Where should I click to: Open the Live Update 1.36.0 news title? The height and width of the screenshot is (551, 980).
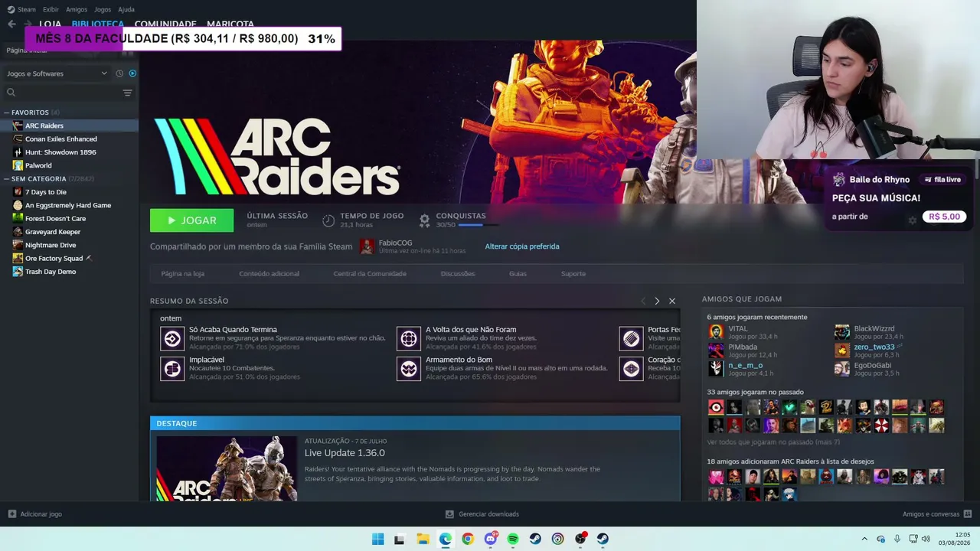pyautogui.click(x=345, y=453)
